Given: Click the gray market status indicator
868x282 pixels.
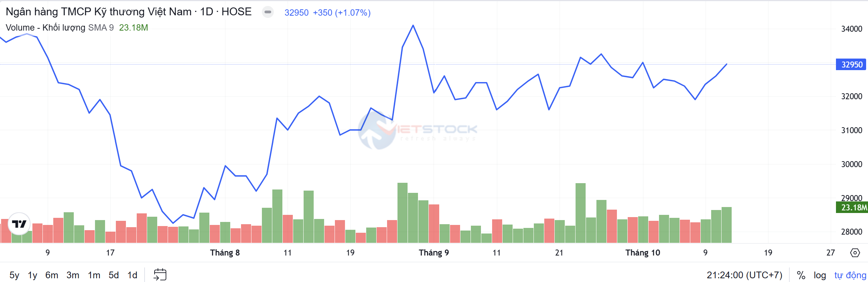Looking at the screenshot, I should (x=267, y=12).
